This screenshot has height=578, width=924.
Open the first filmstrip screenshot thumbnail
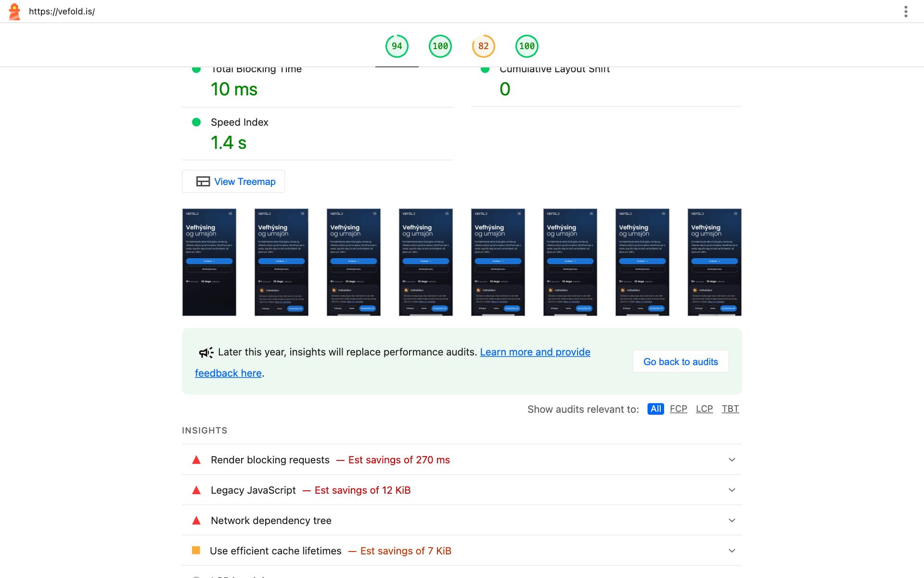click(209, 262)
